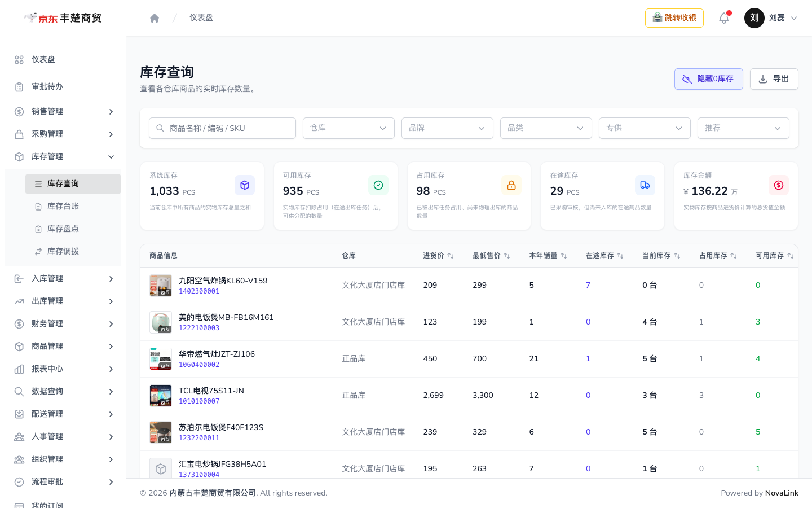Click the 库存金额 currency icon

click(x=779, y=185)
